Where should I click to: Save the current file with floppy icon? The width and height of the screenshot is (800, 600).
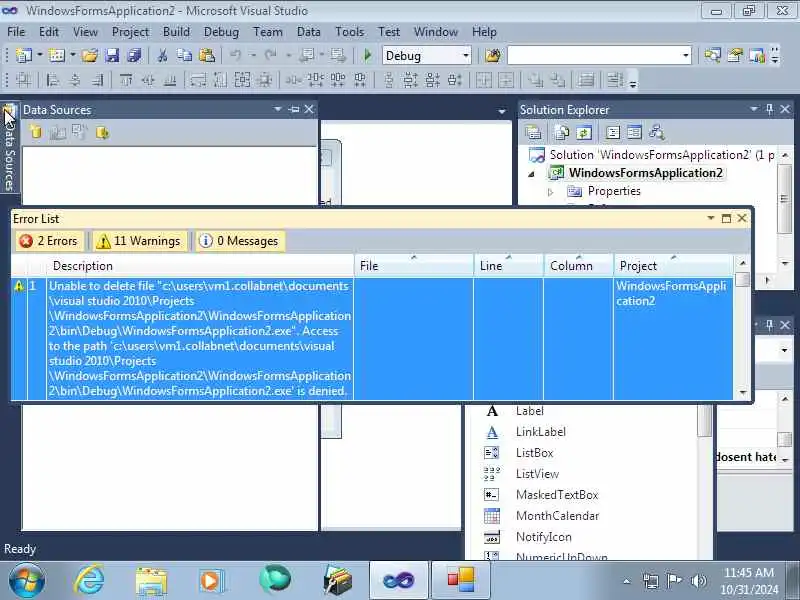[x=112, y=55]
